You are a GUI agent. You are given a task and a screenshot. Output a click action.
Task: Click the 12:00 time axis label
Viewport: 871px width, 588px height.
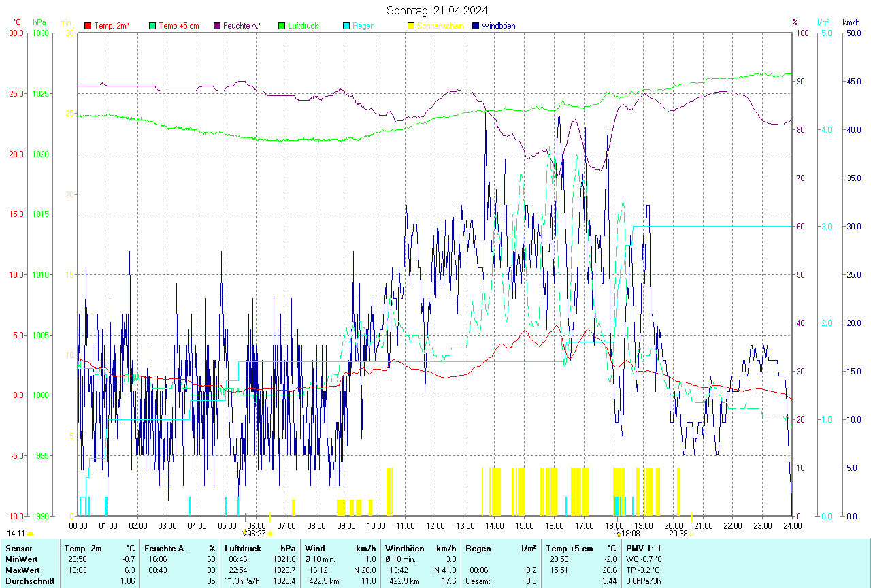pos(435,526)
